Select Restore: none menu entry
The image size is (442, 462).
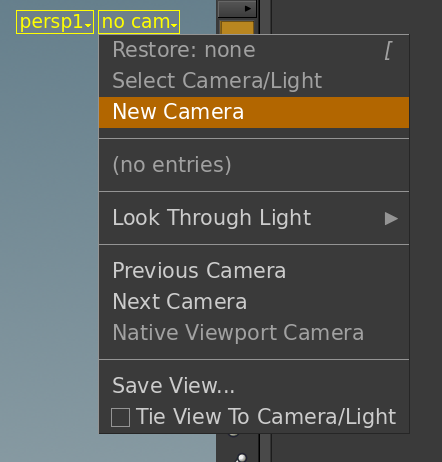(x=254, y=50)
